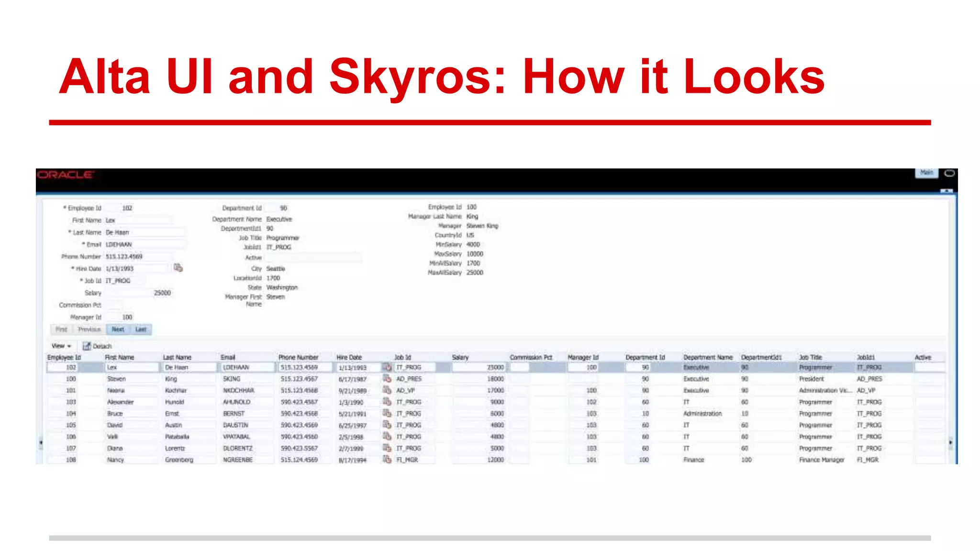Sort by Salary column header
Viewport: 980px width, 551px height.
pos(460,357)
